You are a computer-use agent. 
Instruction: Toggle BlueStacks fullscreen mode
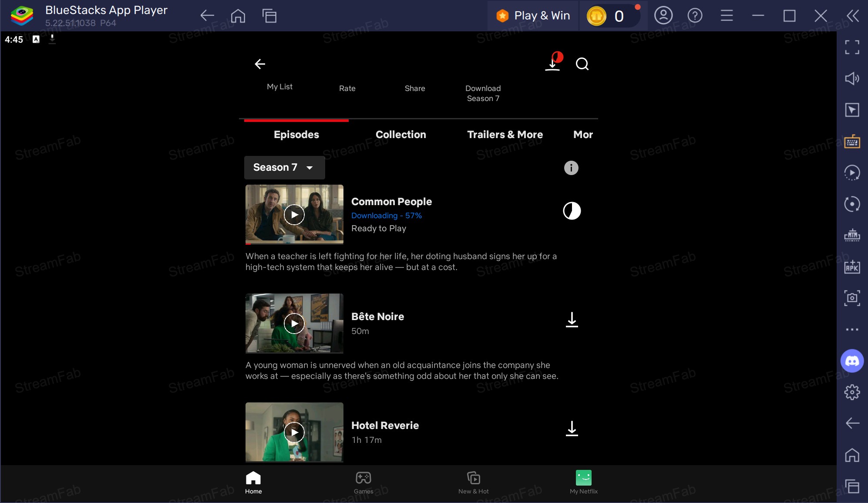[x=852, y=47]
